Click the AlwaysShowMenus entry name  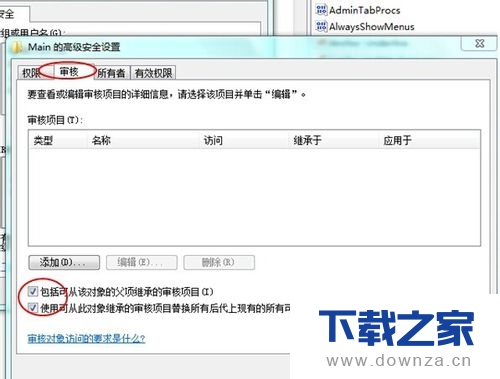point(372,27)
